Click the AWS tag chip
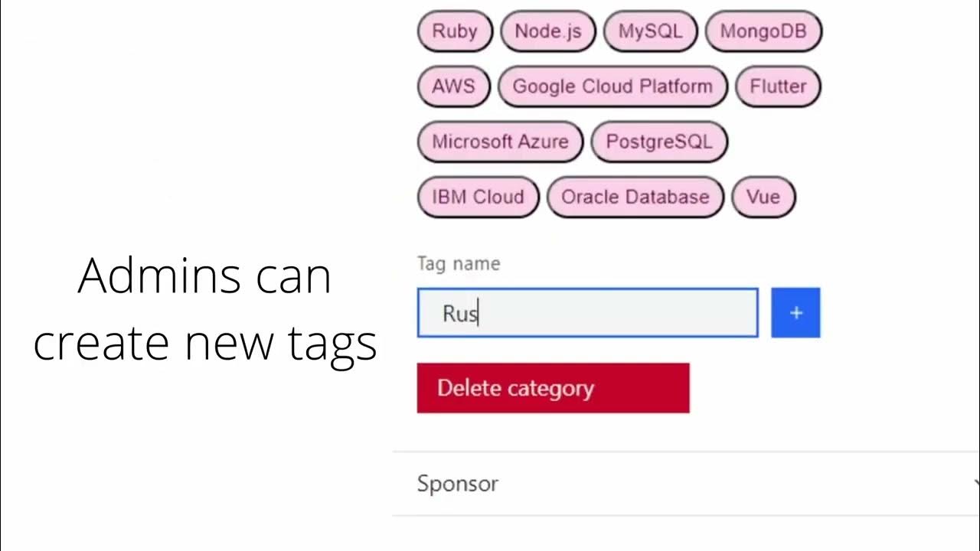Image resolution: width=980 pixels, height=551 pixels. point(453,86)
